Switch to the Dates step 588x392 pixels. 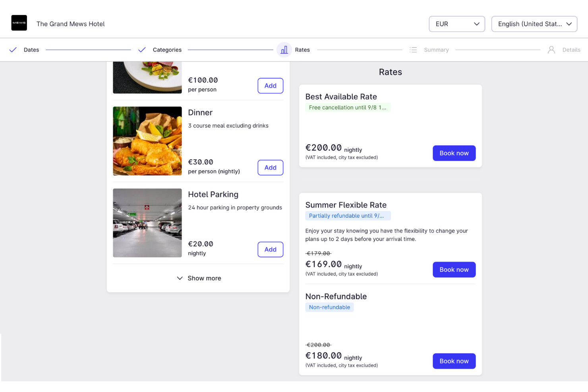coord(31,50)
